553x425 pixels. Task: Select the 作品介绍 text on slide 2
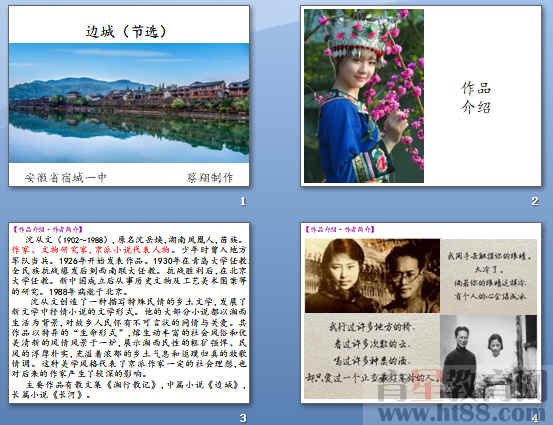tap(476, 97)
